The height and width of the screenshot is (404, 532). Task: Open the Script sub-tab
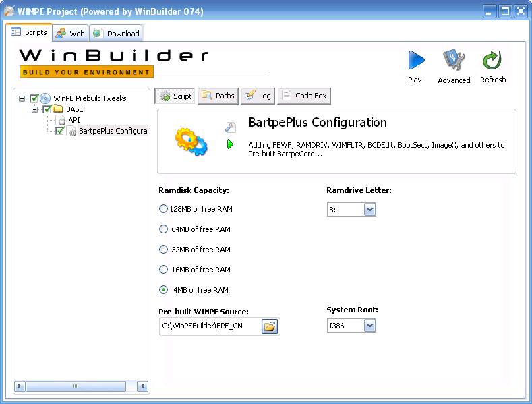click(175, 96)
